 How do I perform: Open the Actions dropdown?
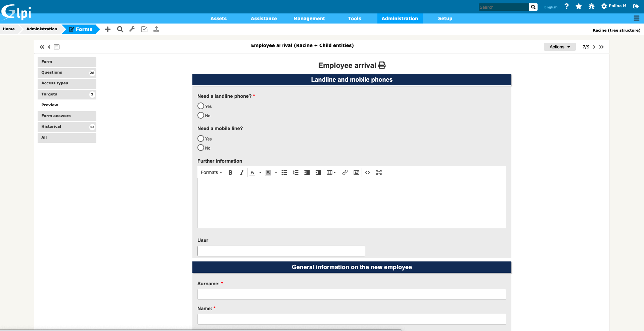[x=560, y=47]
